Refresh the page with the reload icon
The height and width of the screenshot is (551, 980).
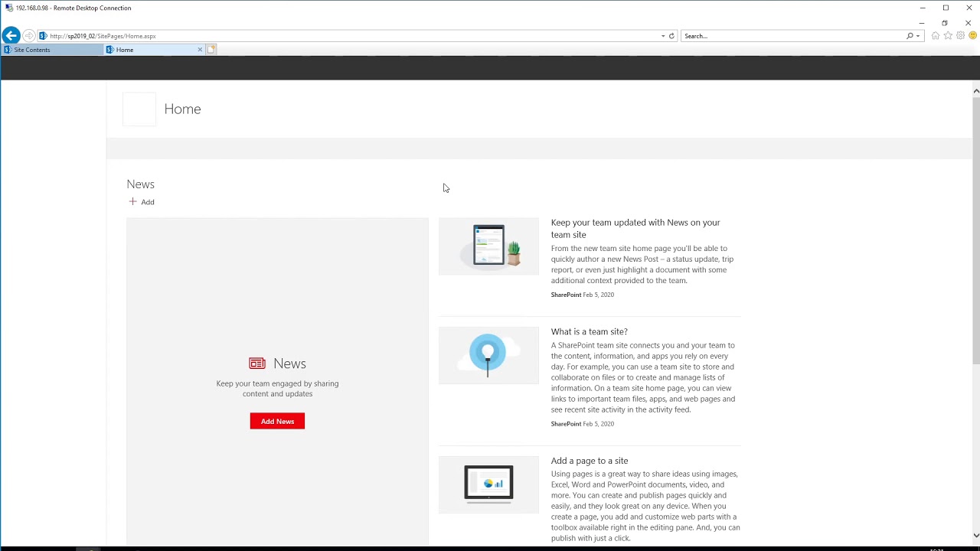coord(671,36)
